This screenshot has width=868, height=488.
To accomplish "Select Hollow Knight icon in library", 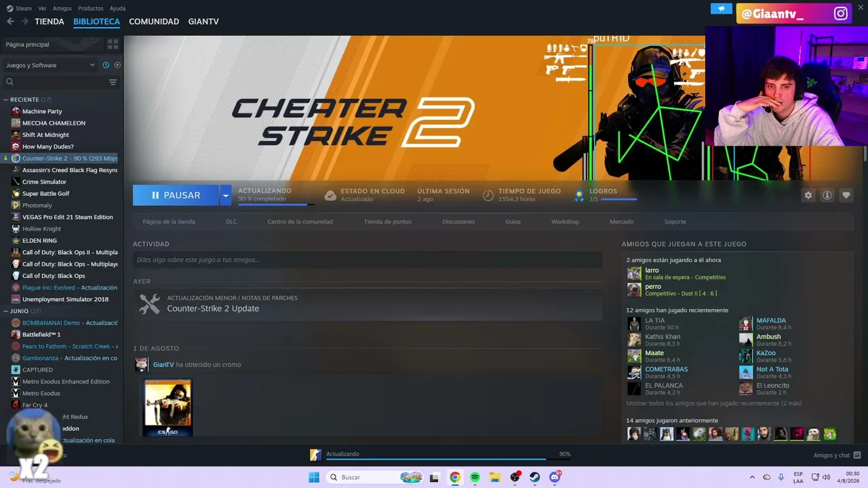I will point(16,229).
